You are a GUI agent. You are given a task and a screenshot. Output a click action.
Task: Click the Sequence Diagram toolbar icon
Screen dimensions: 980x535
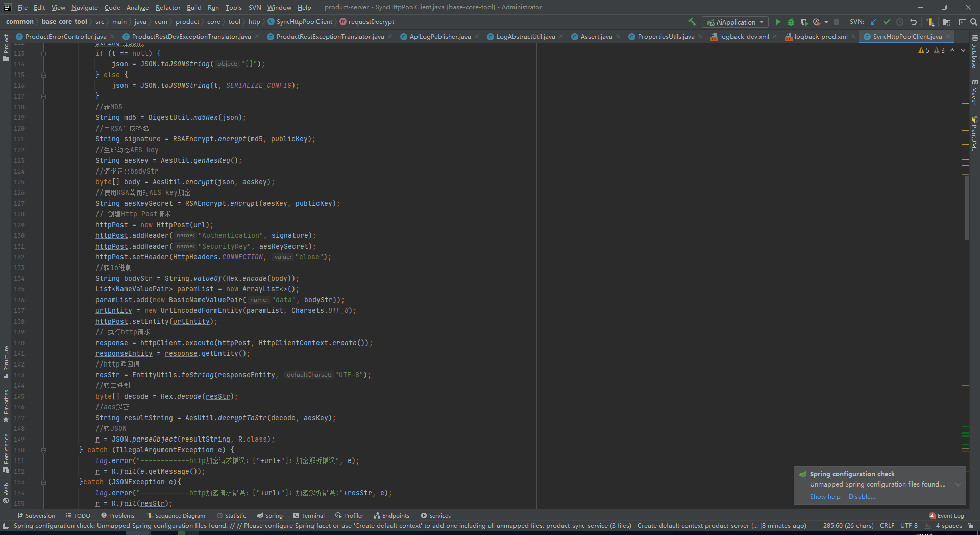tap(930, 22)
